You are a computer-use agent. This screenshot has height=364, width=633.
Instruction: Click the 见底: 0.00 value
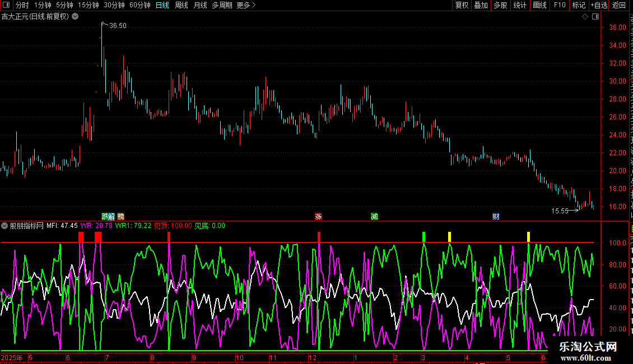tap(210, 226)
